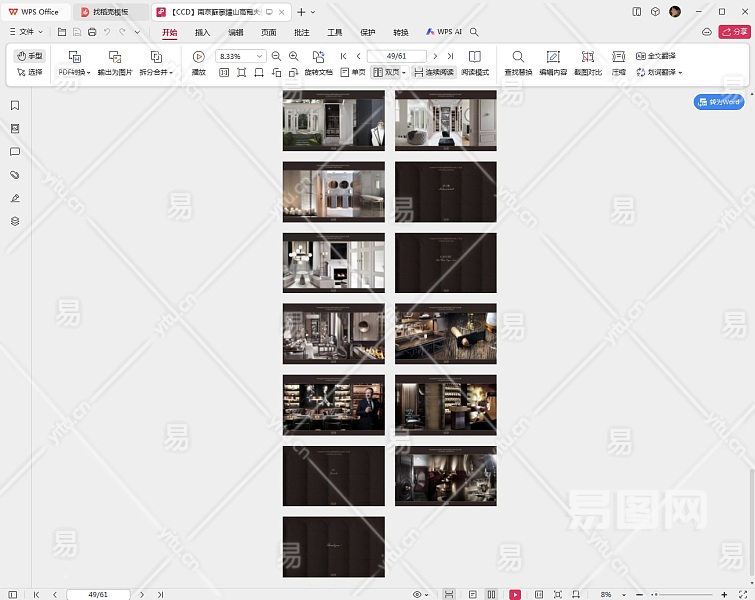Viewport: 755px width, 600px height.
Task: Open the zoom percentage 8.33% dropdown
Action: 260,57
